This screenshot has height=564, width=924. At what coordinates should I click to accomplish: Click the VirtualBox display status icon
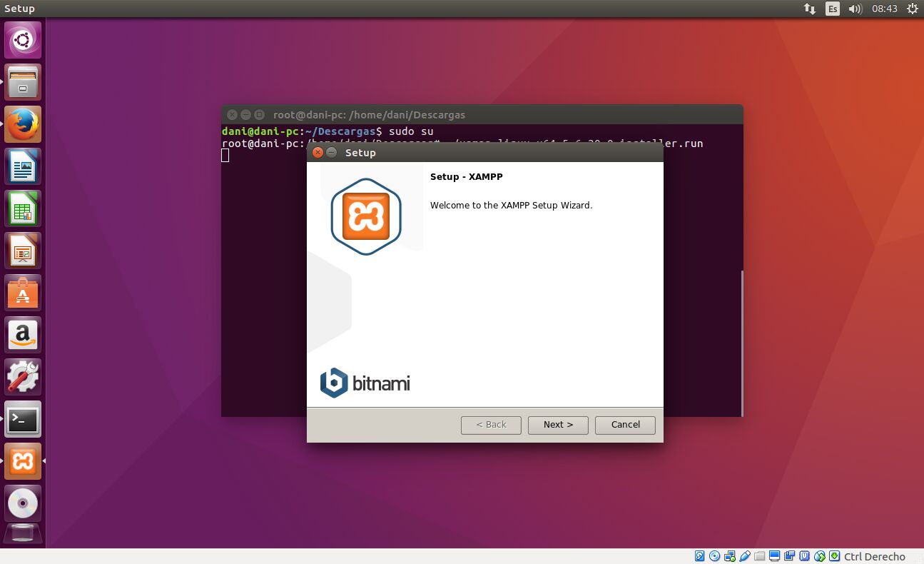tap(775, 556)
